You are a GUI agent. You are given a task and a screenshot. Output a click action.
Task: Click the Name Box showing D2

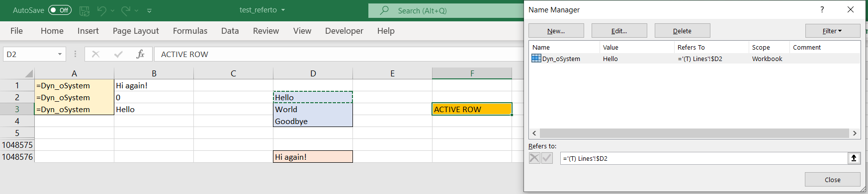click(29, 54)
